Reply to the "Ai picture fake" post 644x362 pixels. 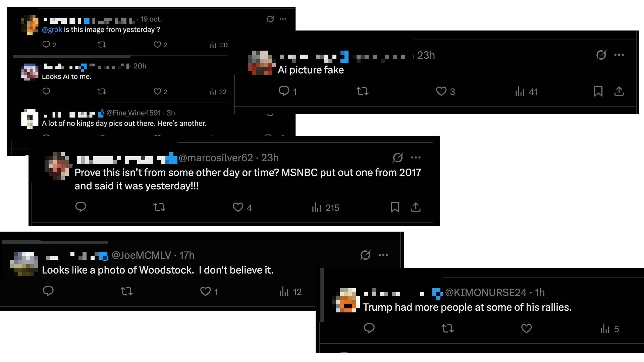[x=284, y=91]
